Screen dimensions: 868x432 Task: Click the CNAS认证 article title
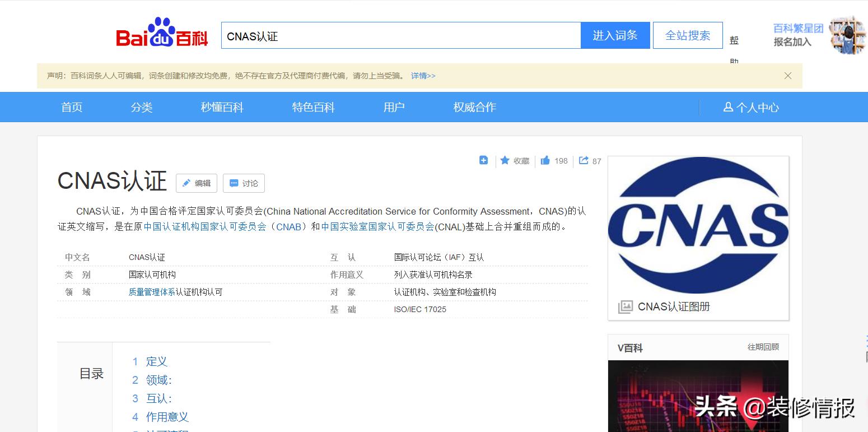(x=113, y=181)
